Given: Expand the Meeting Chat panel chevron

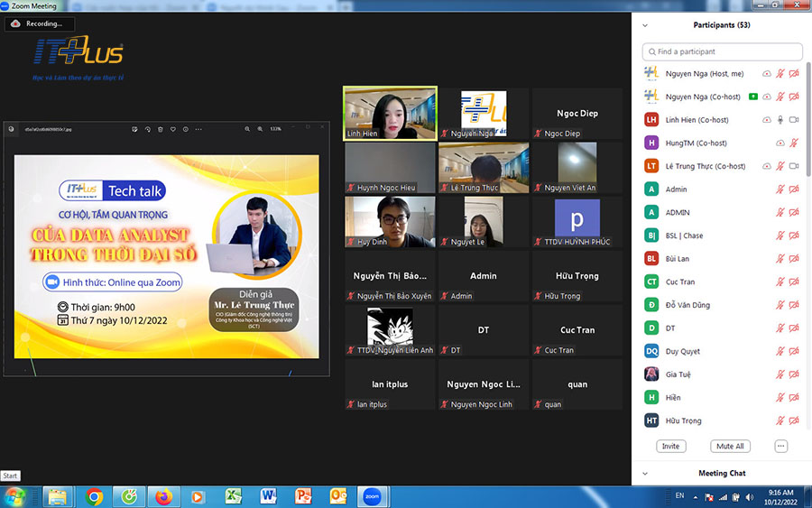Looking at the screenshot, I should point(646,473).
